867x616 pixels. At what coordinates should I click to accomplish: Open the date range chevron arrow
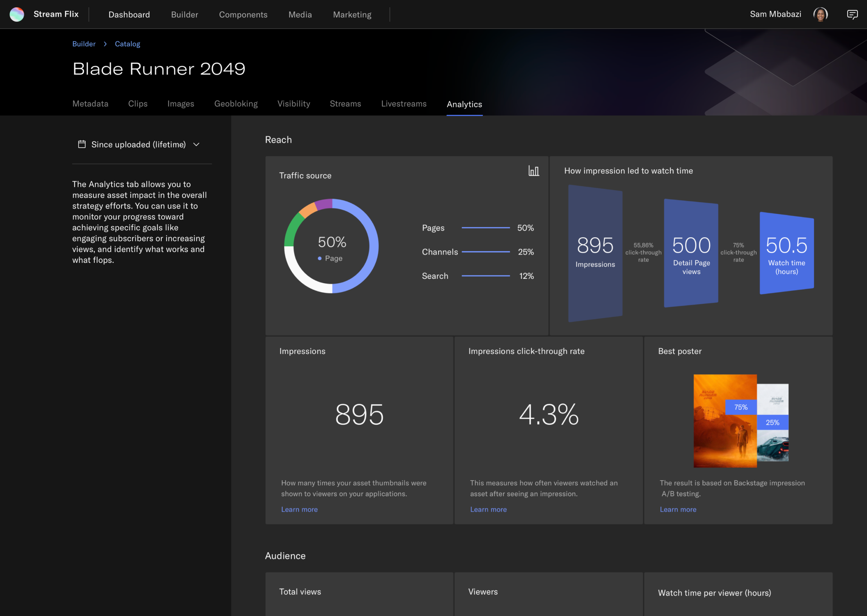[x=196, y=144]
